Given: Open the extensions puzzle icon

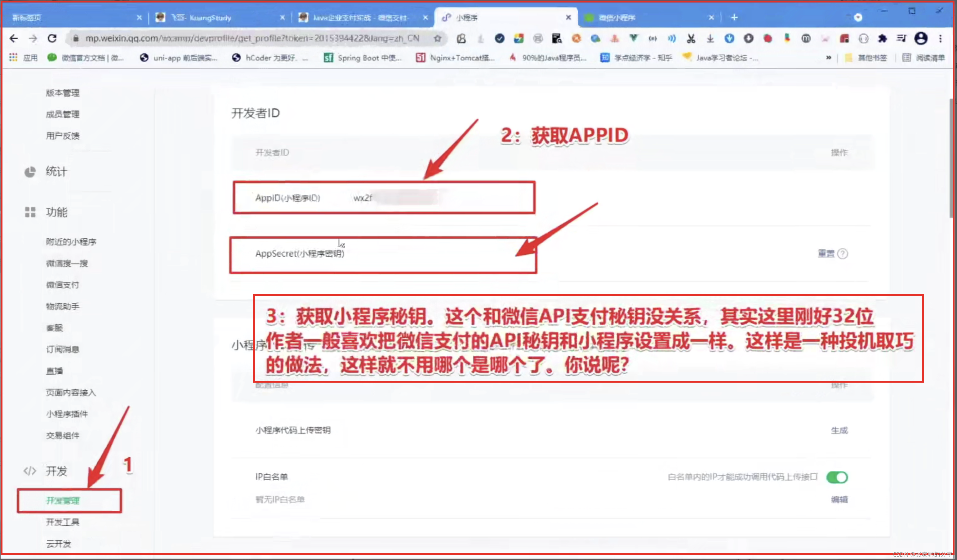Looking at the screenshot, I should (882, 38).
